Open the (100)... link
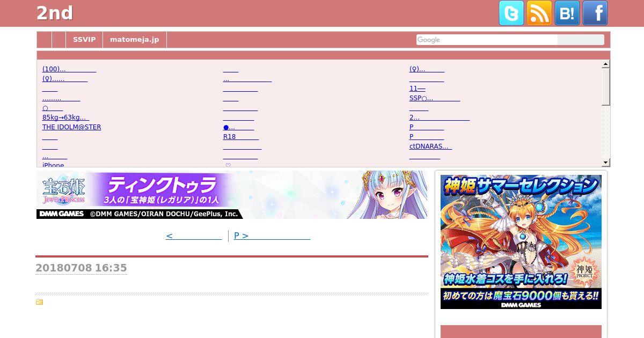Viewport: 644px width, 338px height. tap(69, 69)
